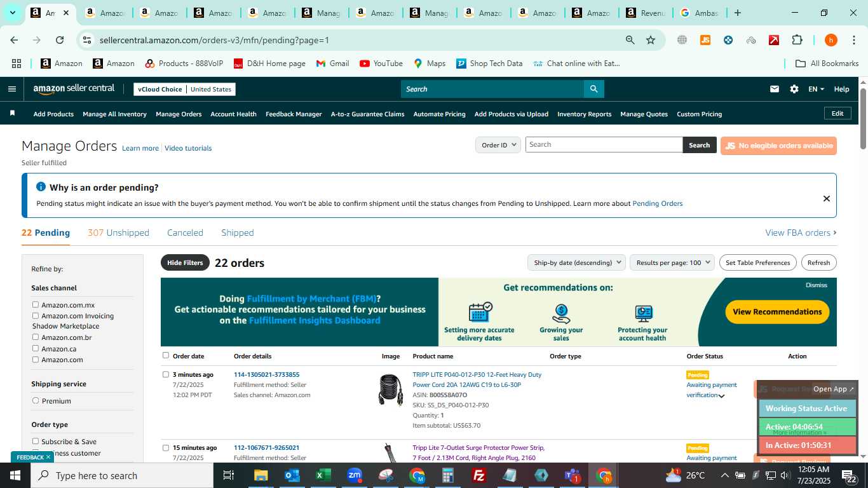This screenshot has height=488, width=868.
Task: Open the Seller Central hamburger menu
Action: pos(11,89)
